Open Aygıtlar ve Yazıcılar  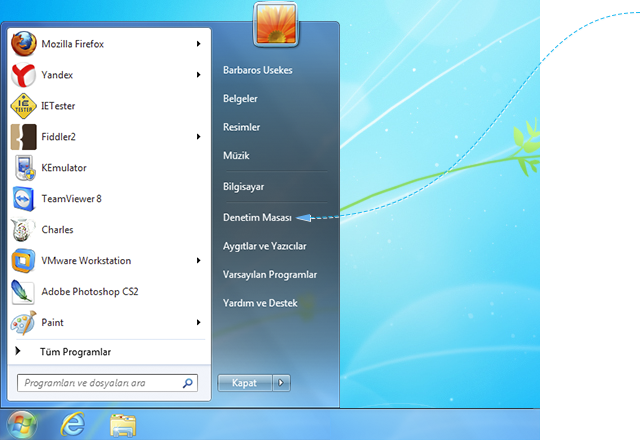tap(264, 246)
